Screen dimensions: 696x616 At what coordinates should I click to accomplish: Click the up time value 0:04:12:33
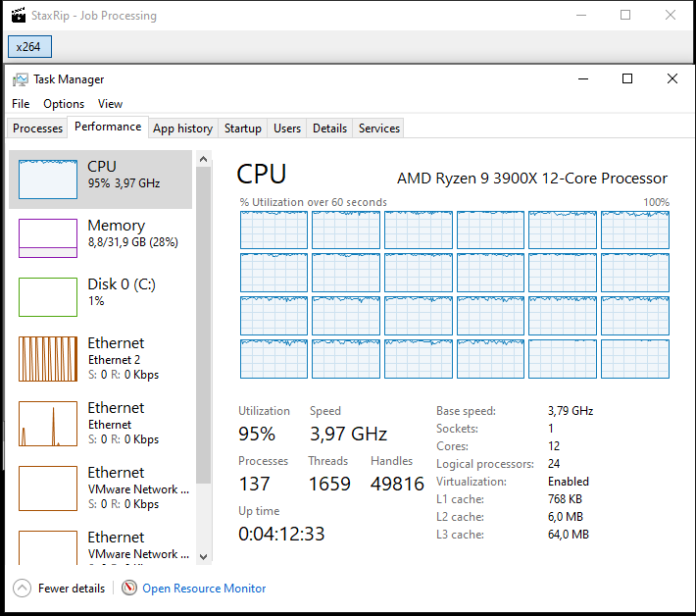click(x=281, y=534)
